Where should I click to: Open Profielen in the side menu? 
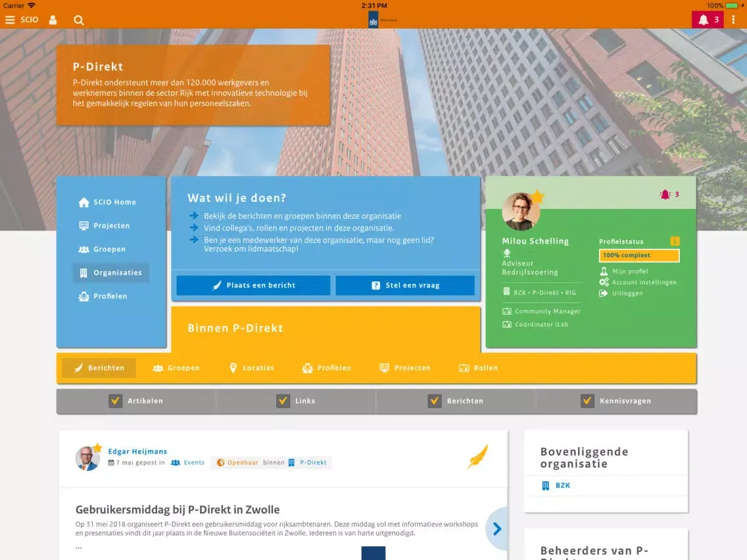click(x=103, y=296)
